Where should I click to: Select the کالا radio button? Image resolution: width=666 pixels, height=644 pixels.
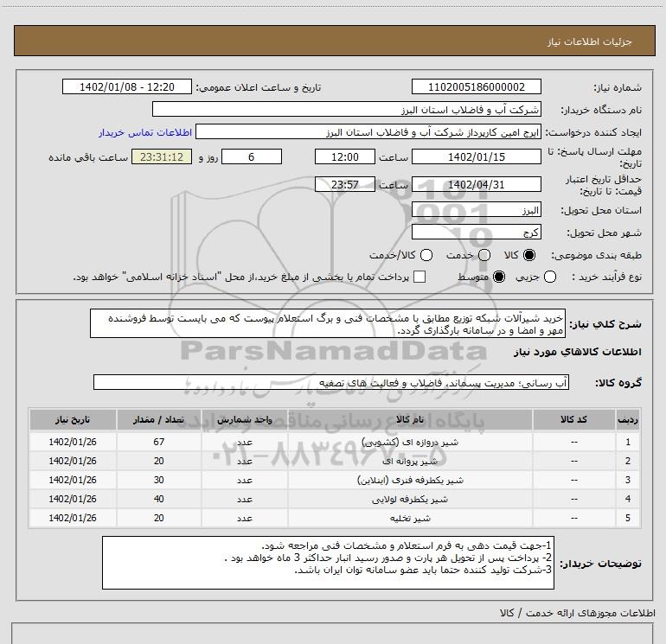click(x=529, y=255)
